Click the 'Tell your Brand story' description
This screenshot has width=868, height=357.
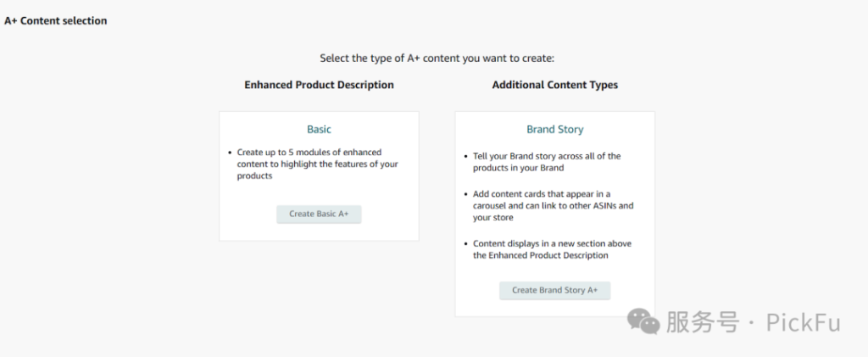(x=547, y=162)
